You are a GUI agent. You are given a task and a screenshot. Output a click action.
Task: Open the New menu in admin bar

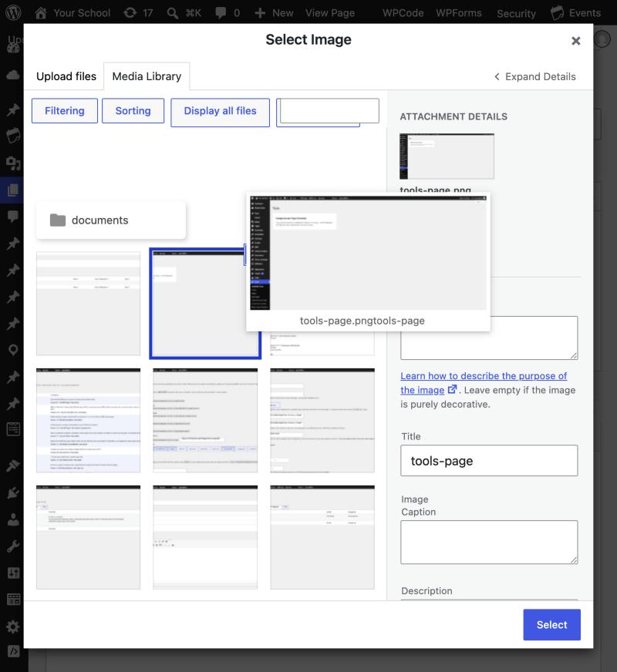point(274,13)
